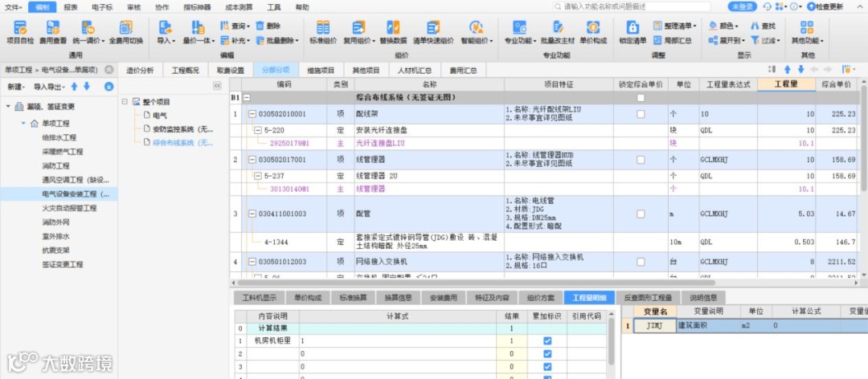Screen dimensions: 868x379
Task: Collapse 单项工程 tree node
Action: click(x=24, y=124)
